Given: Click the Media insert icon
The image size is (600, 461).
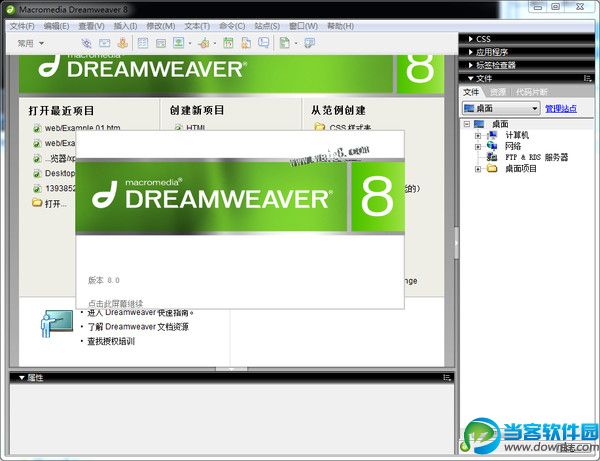Looking at the screenshot, I should click(204, 43).
